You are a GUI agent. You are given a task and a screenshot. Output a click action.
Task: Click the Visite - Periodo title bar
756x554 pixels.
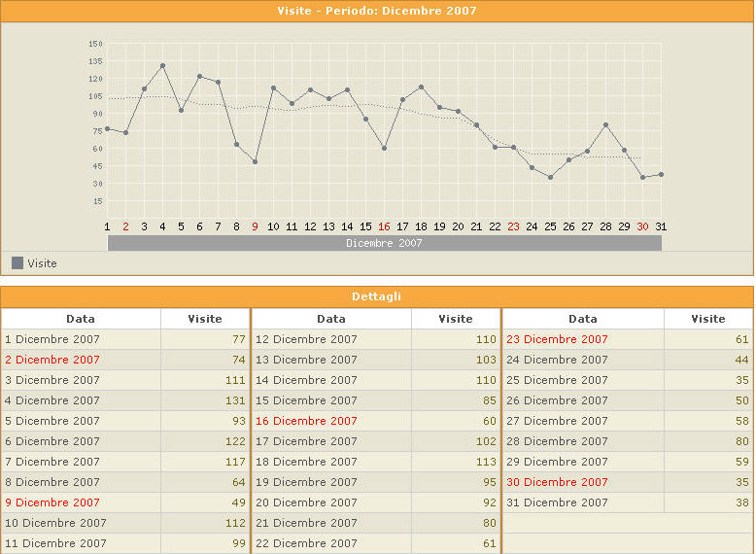[x=377, y=11]
